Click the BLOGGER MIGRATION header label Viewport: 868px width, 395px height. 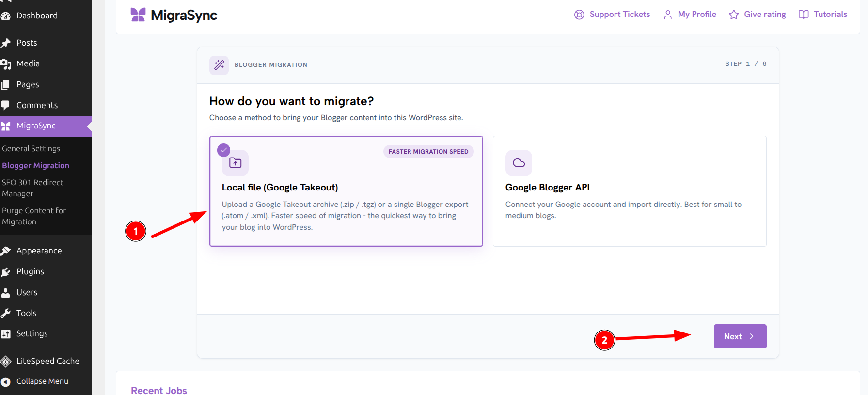[271, 65]
